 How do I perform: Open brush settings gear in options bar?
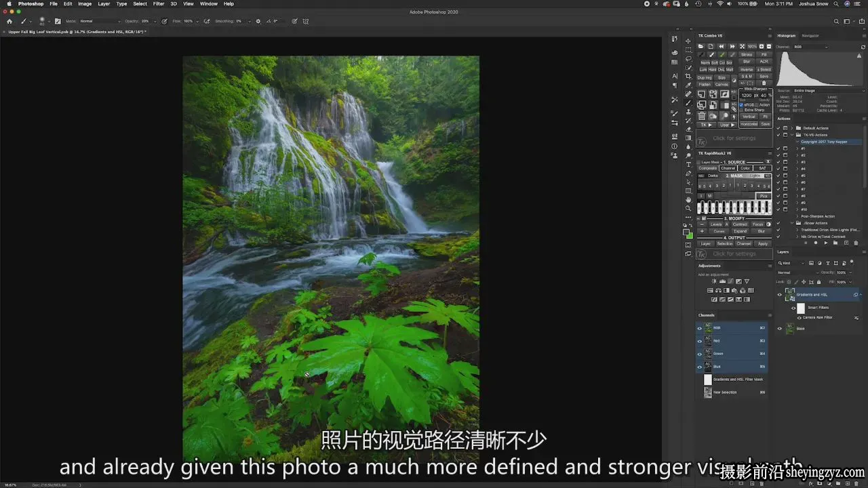tap(258, 21)
